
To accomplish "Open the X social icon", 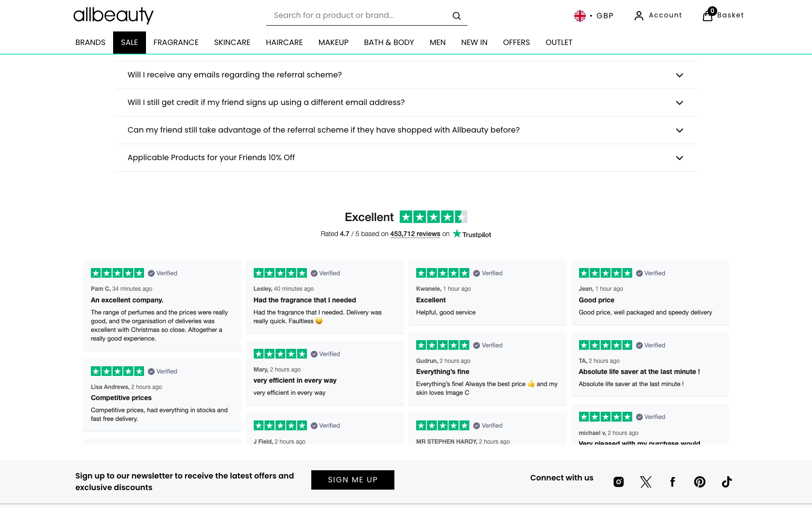I will 646,482.
